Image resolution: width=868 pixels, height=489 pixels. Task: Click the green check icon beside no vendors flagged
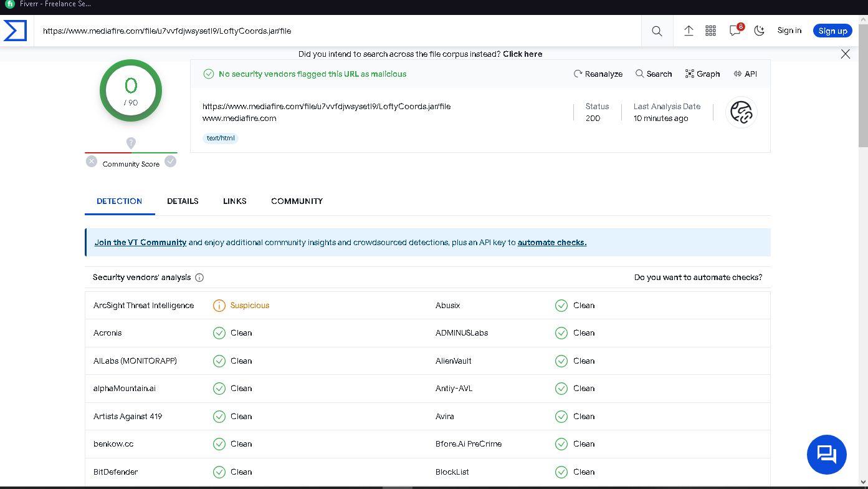pyautogui.click(x=209, y=74)
